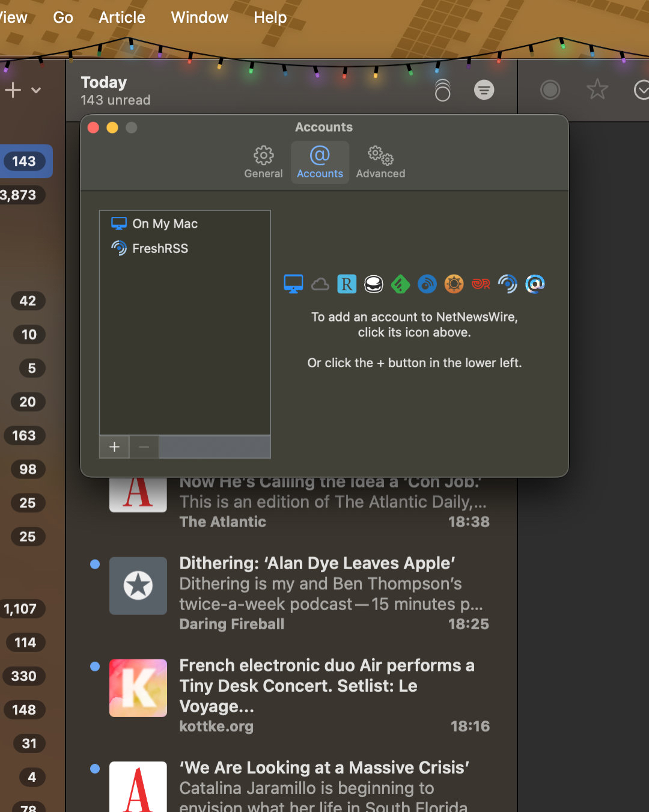
Task: Open the Advanced preferences tab
Action: click(380, 162)
